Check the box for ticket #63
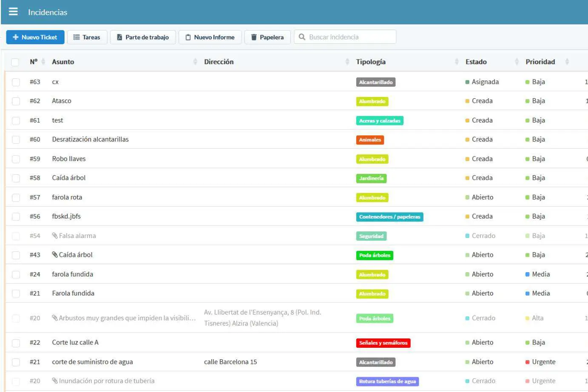This screenshot has height=392, width=588. (x=16, y=82)
